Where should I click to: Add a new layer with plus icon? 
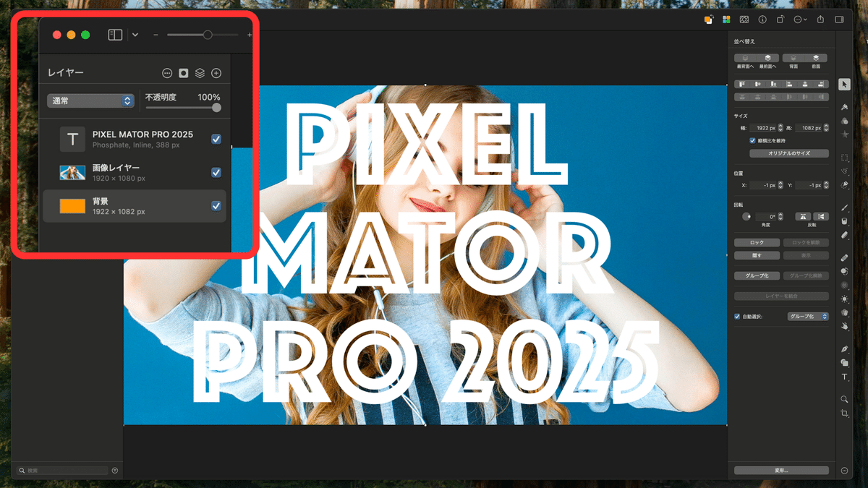pos(216,73)
